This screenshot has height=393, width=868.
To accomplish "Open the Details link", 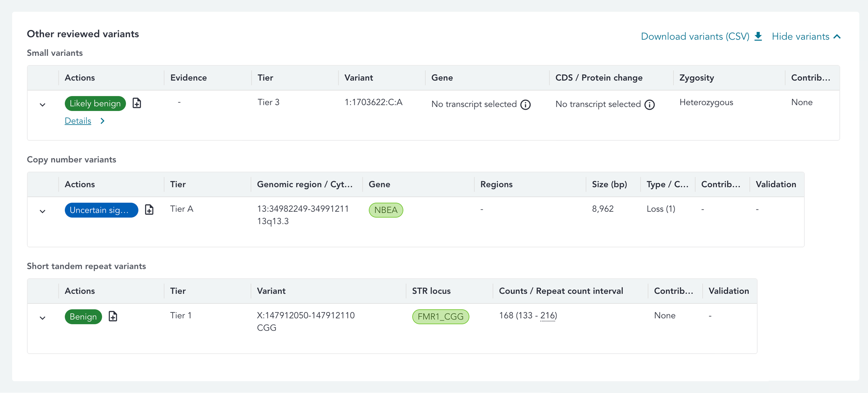I will click(x=78, y=121).
